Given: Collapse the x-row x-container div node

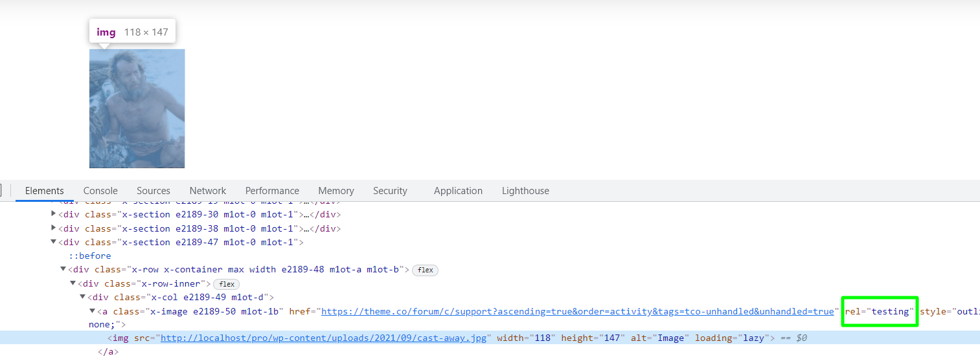Looking at the screenshot, I should pos(63,269).
